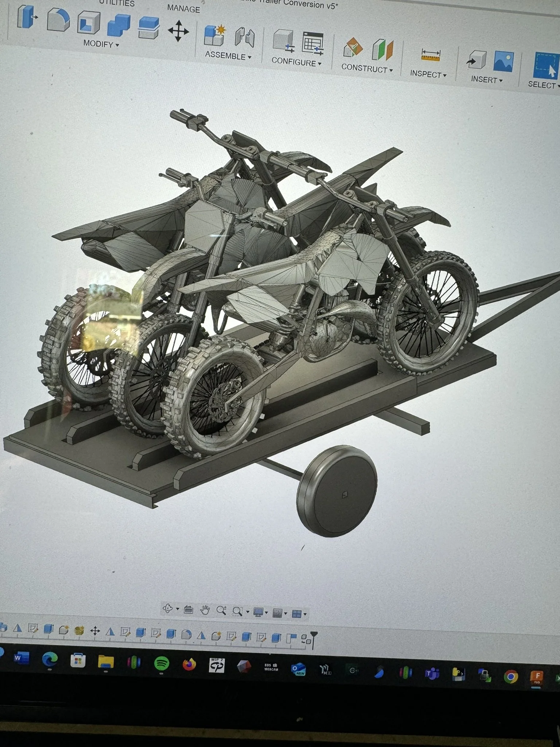Choose the Fillet tool in Modify
This screenshot has height=747, width=560.
click(59, 20)
